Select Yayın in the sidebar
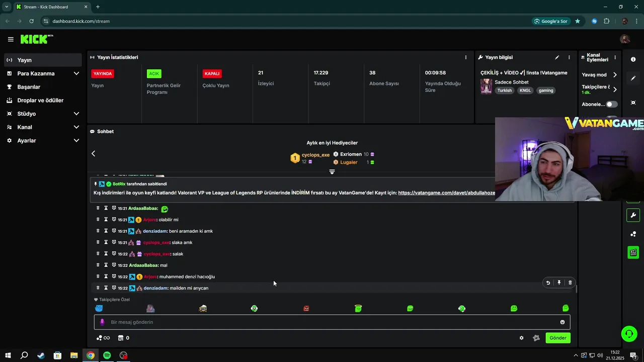This screenshot has width=644, height=362. 43,60
